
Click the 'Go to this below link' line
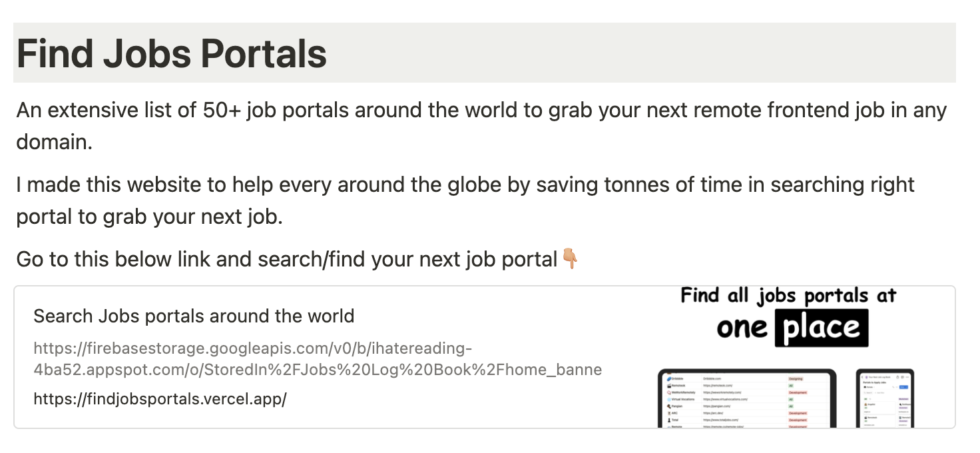tap(286, 258)
